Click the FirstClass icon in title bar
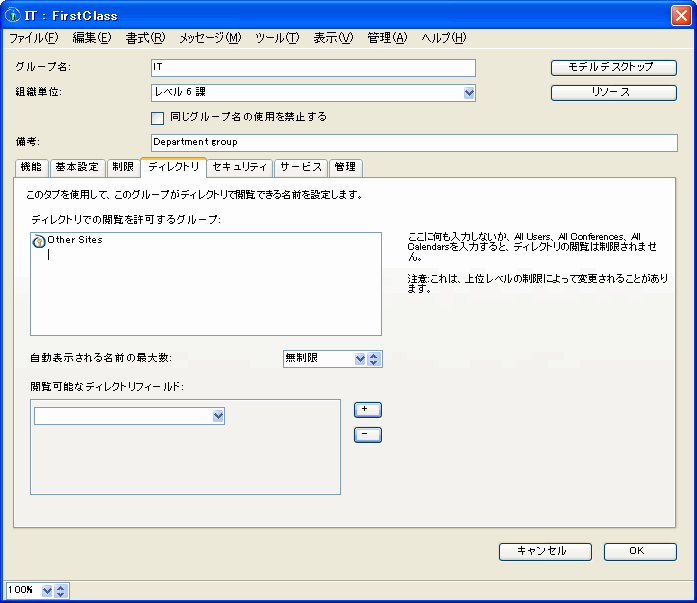This screenshot has width=697, height=603. point(14,15)
